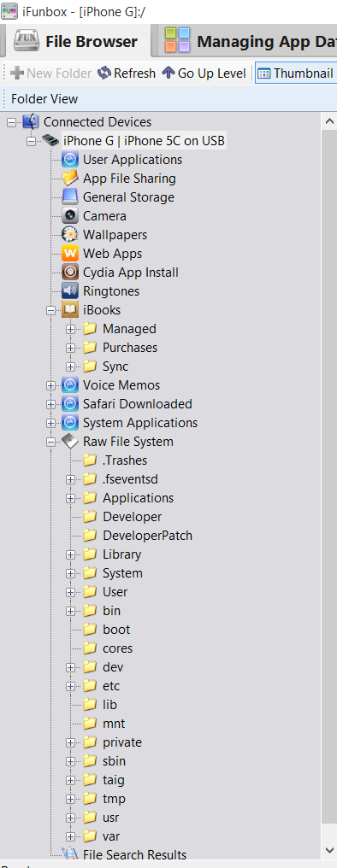Image resolution: width=337 pixels, height=868 pixels.
Task: Click the Refresh toolbar button
Action: (x=126, y=73)
